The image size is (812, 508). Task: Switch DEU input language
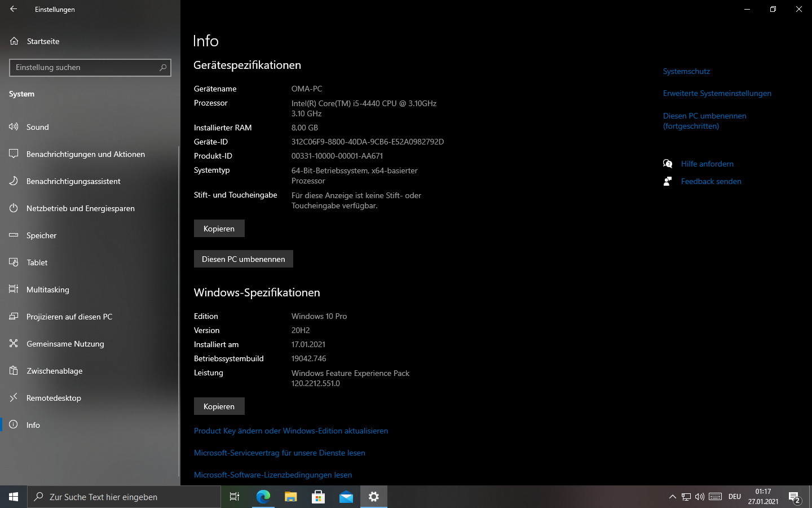click(734, 497)
